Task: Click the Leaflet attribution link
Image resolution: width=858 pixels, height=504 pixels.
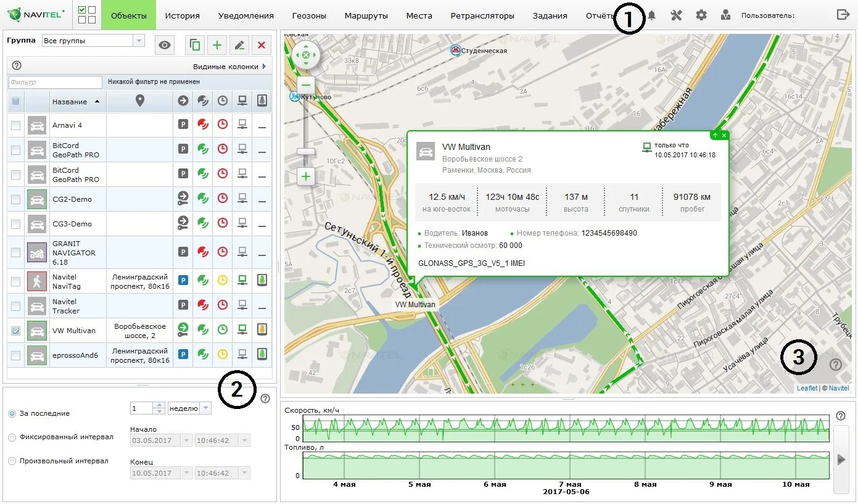Action: (x=807, y=388)
